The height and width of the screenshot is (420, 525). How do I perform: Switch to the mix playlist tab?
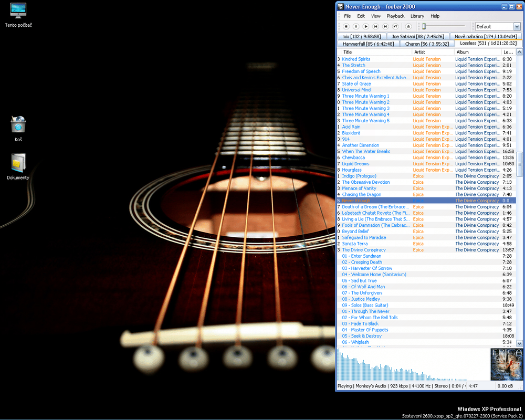pyautogui.click(x=362, y=37)
